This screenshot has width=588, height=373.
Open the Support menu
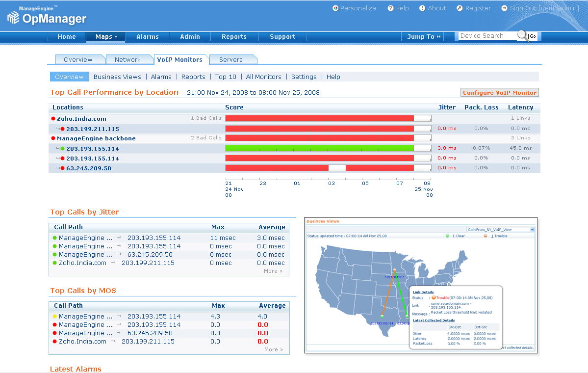click(282, 36)
